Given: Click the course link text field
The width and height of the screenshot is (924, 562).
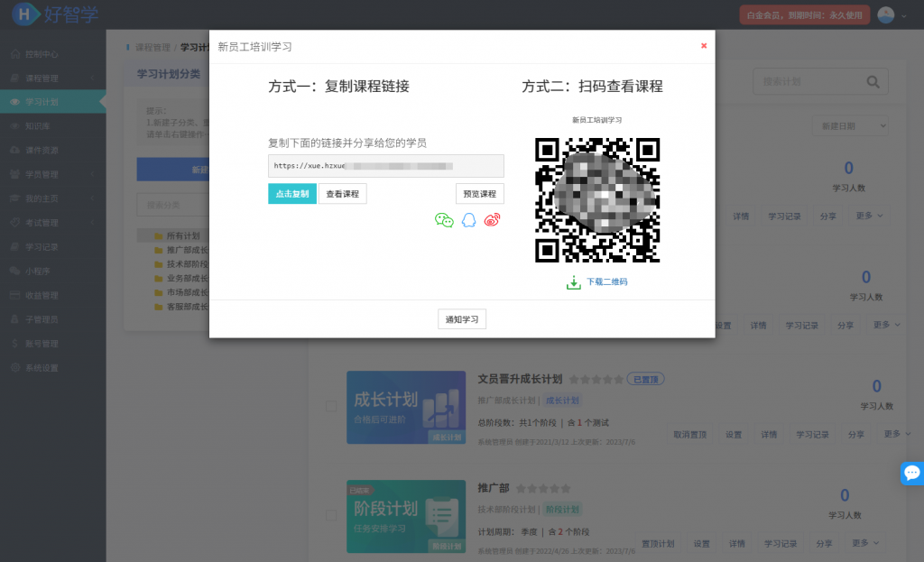Looking at the screenshot, I should point(385,166).
